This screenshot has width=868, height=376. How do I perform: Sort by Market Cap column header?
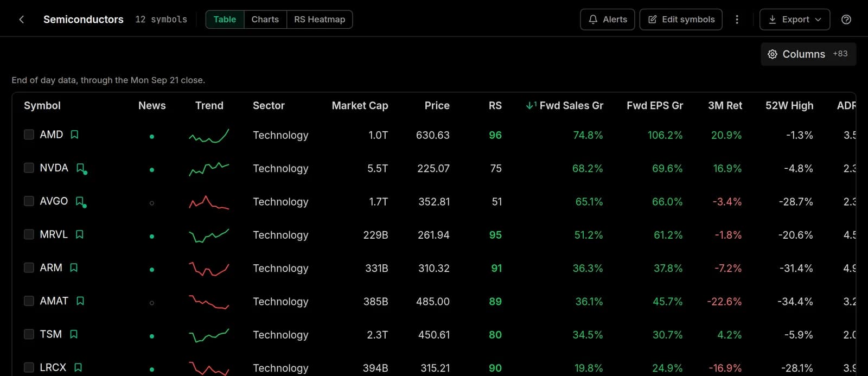coord(360,105)
